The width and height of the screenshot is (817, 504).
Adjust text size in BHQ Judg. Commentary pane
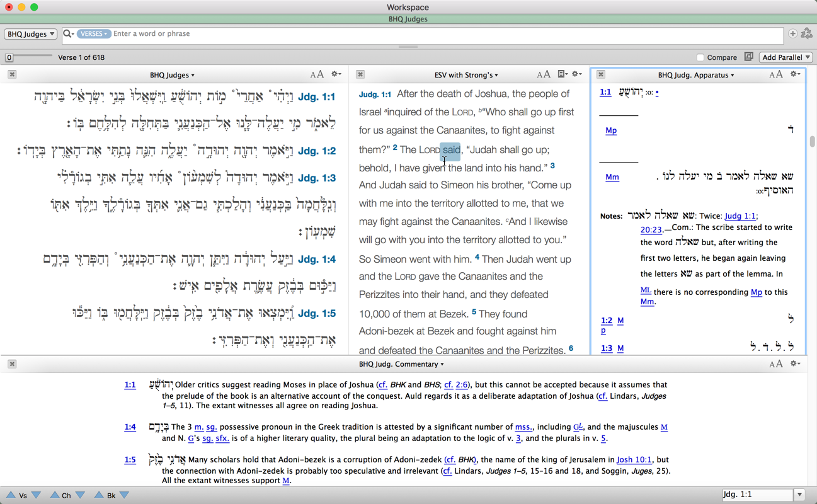(776, 364)
